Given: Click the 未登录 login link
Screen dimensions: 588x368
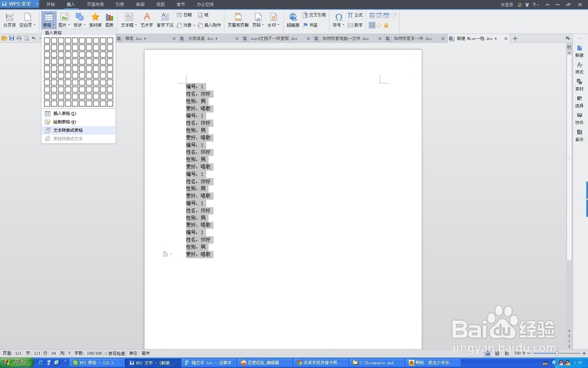Looking at the screenshot, I should pos(507,5).
